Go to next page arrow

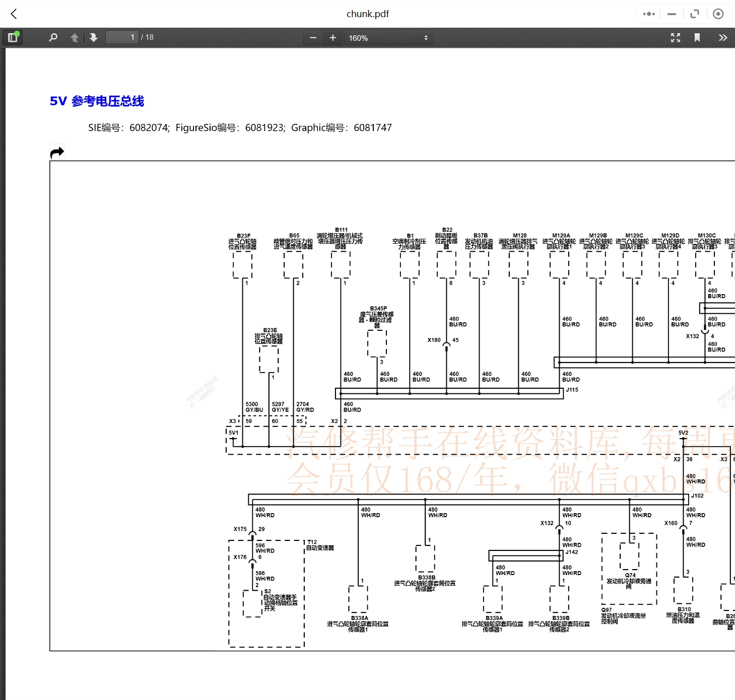coord(94,37)
